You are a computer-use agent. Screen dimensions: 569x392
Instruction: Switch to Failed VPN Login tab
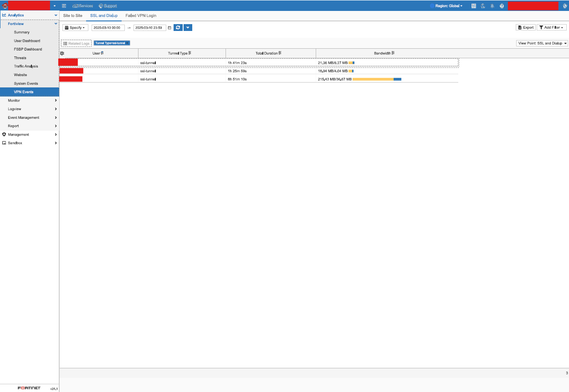coord(141,15)
